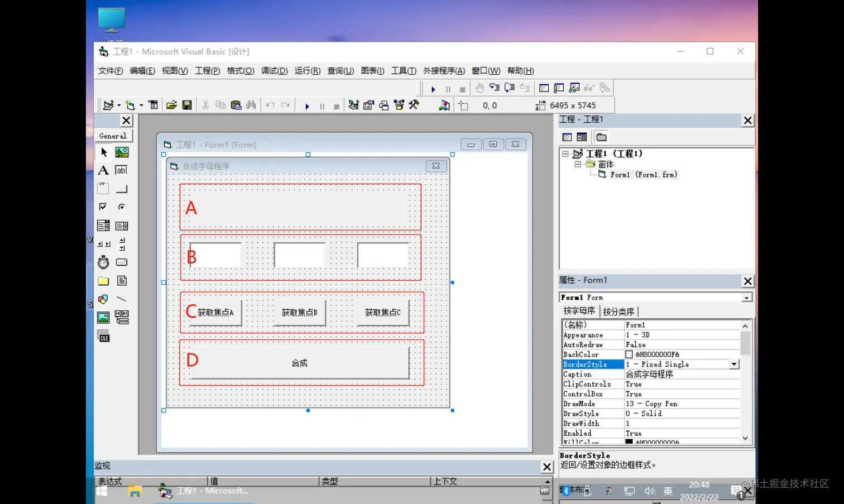
Task: Click the 获取焦点C button on the form
Action: click(383, 313)
